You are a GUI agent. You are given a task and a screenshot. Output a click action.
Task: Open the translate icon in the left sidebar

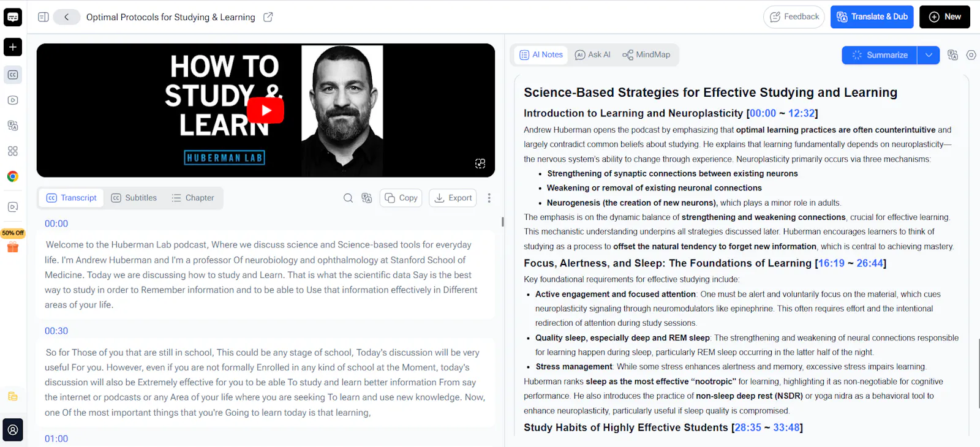point(13,126)
